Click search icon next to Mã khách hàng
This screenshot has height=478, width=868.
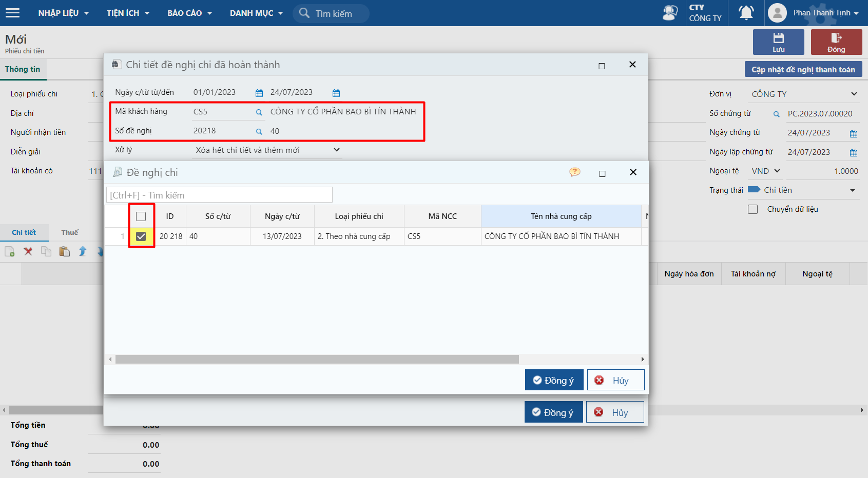click(x=259, y=112)
